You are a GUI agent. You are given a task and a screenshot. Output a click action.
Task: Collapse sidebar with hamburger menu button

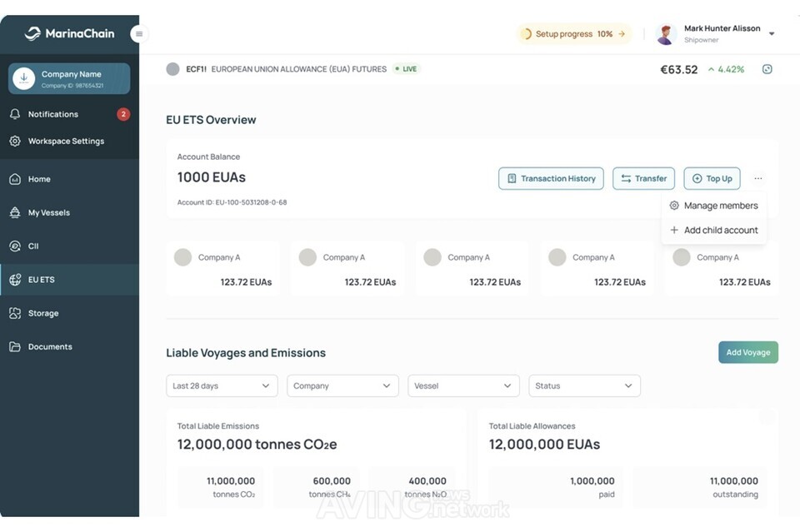point(139,34)
